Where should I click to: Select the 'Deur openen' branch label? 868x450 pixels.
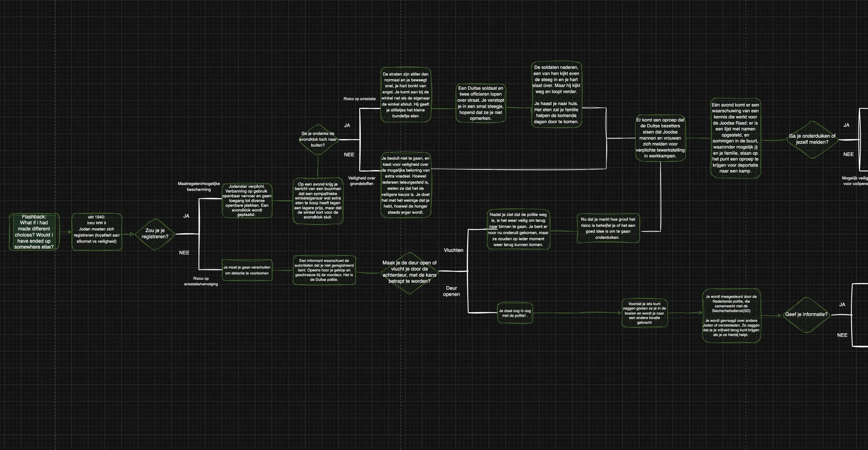(451, 291)
